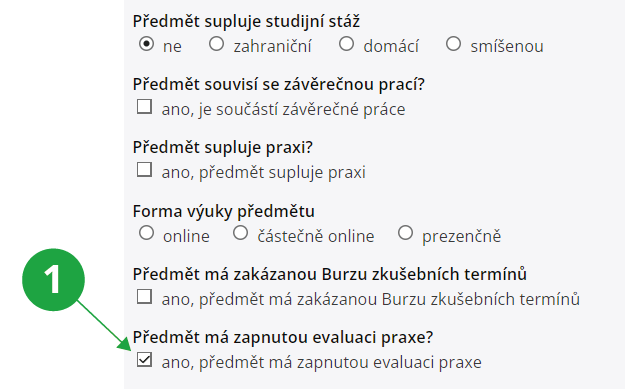Click the green arrow pointing to checkbox
Viewport: 625px width, 389px height.
click(104, 326)
